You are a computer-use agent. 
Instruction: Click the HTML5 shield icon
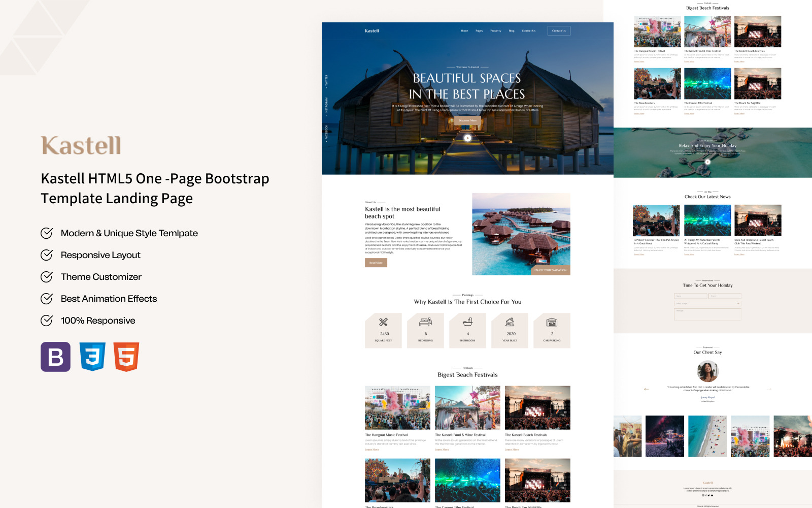click(x=126, y=357)
